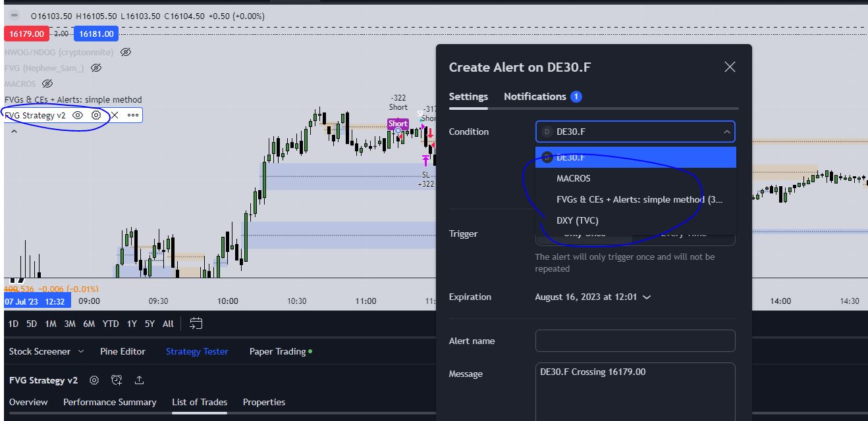Open more options for FVG Strategy v2
Screen dimensions: 868x421
tap(133, 115)
